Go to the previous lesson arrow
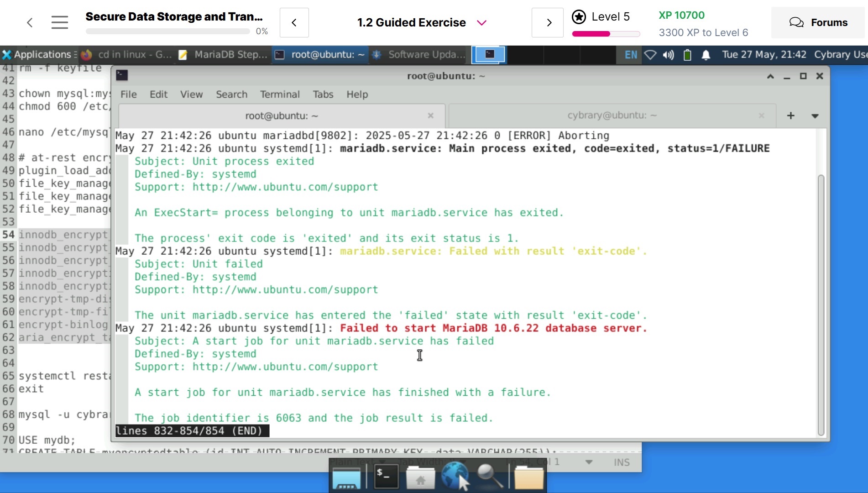This screenshot has width=868, height=493. (294, 22)
